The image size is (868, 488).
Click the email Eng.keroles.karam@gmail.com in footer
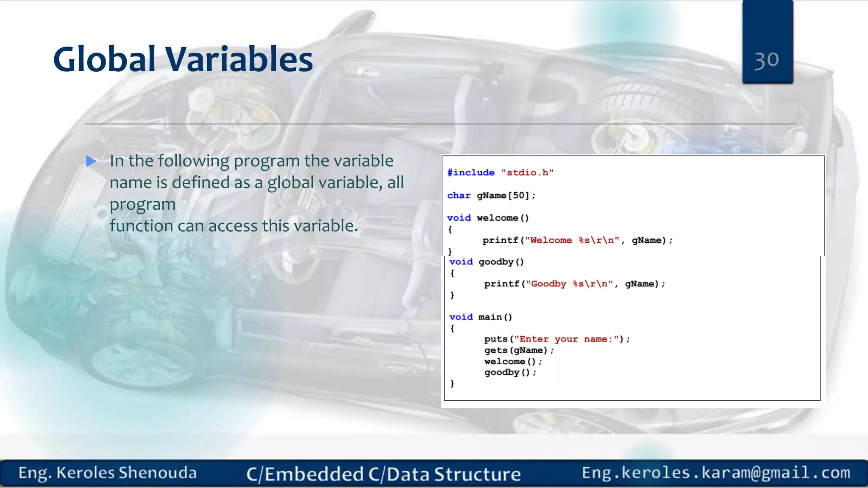click(x=715, y=472)
